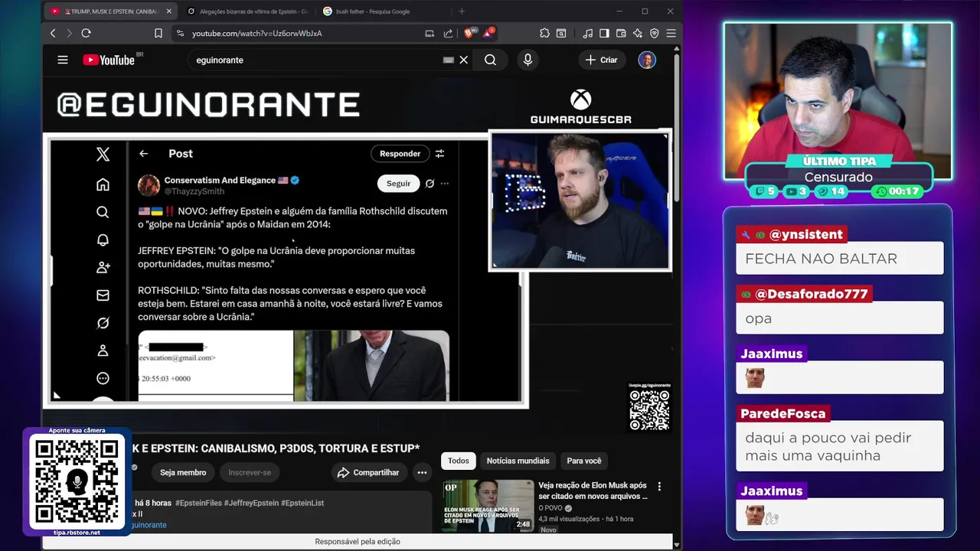The image size is (980, 551).
Task: Click the Seja membro button
Action: (183, 472)
